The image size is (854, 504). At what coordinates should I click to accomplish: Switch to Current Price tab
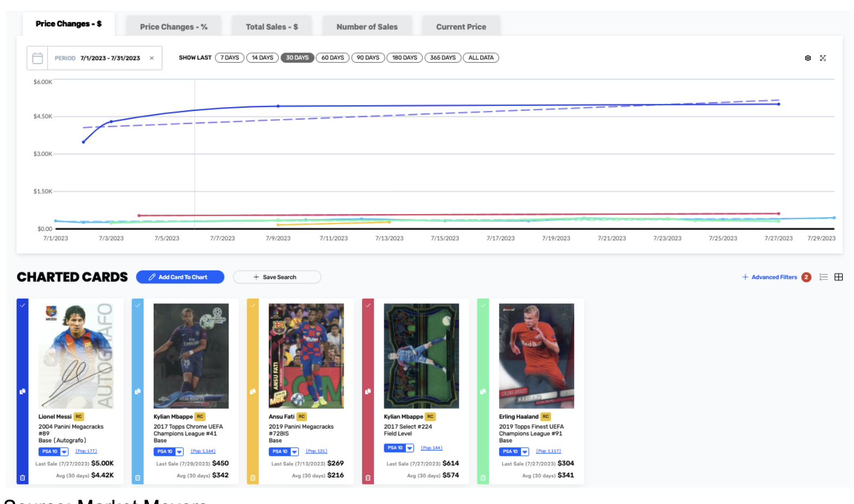461,26
